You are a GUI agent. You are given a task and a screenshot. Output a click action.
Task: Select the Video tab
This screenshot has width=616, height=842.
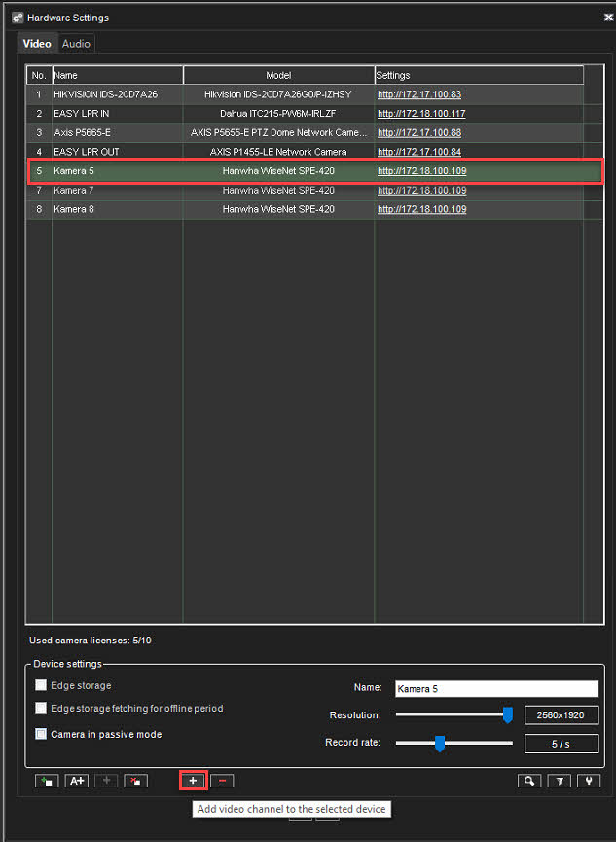coord(37,44)
